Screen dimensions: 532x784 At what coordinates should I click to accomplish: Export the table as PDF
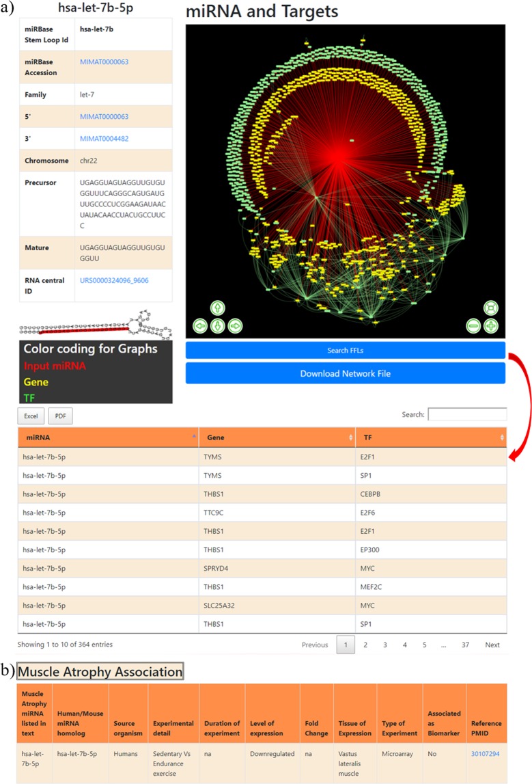point(59,416)
